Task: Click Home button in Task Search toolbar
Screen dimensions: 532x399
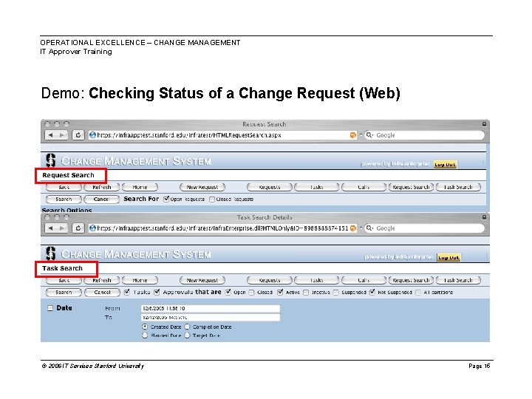Action: coord(140,280)
